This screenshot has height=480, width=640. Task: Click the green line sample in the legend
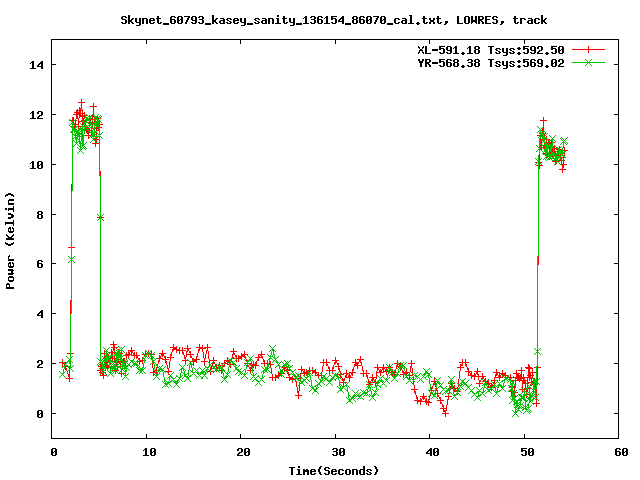coord(588,62)
